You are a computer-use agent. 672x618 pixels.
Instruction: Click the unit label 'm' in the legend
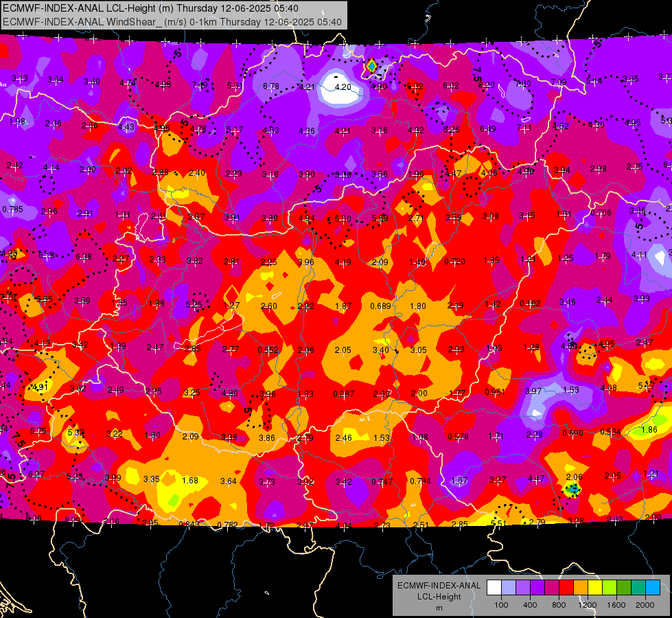pyautogui.click(x=439, y=608)
